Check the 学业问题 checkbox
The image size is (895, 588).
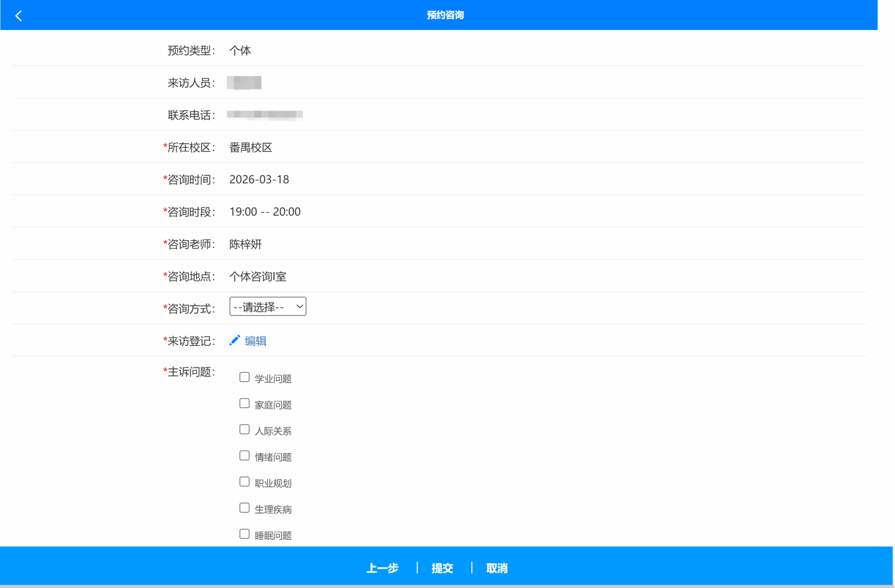click(x=244, y=377)
